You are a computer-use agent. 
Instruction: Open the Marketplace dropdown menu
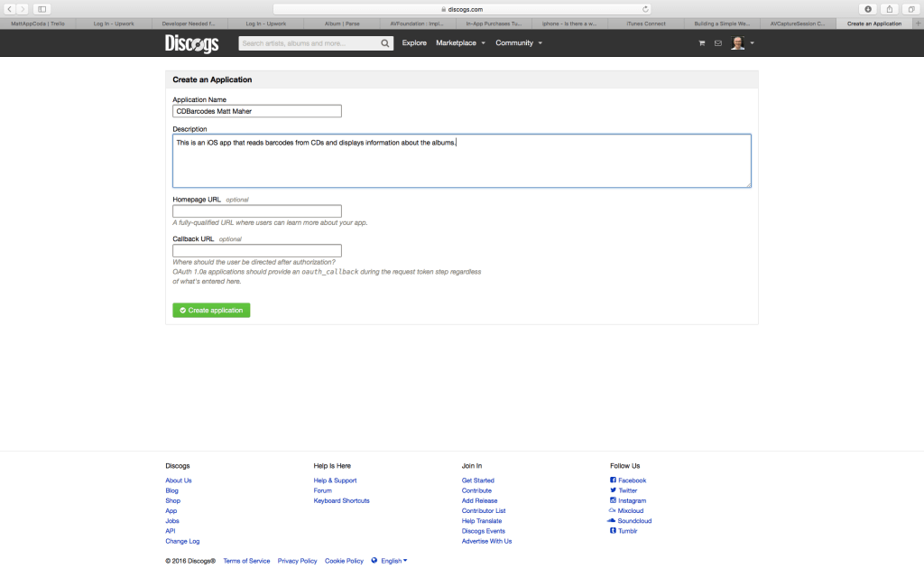click(460, 43)
